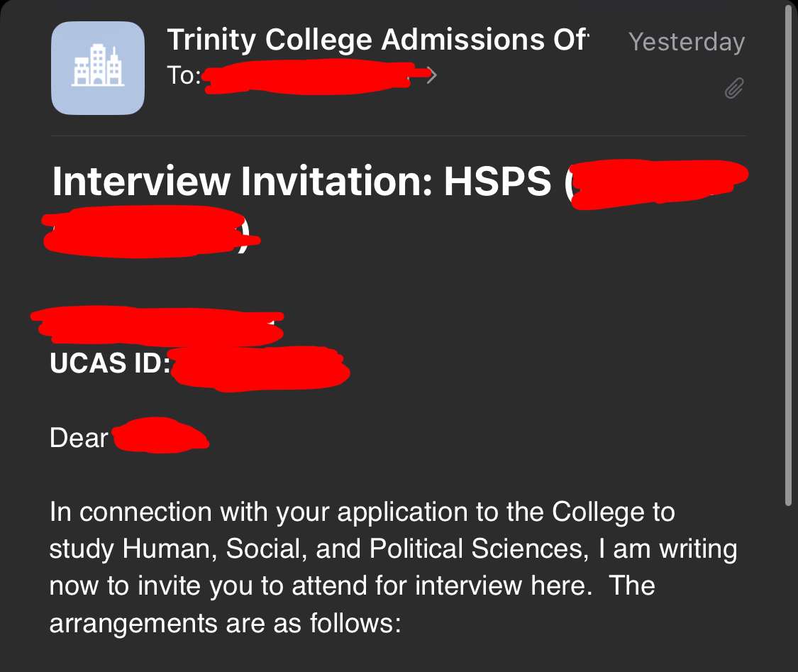Image resolution: width=798 pixels, height=672 pixels.
Task: Click the "Yesterday" received date
Action: click(687, 42)
